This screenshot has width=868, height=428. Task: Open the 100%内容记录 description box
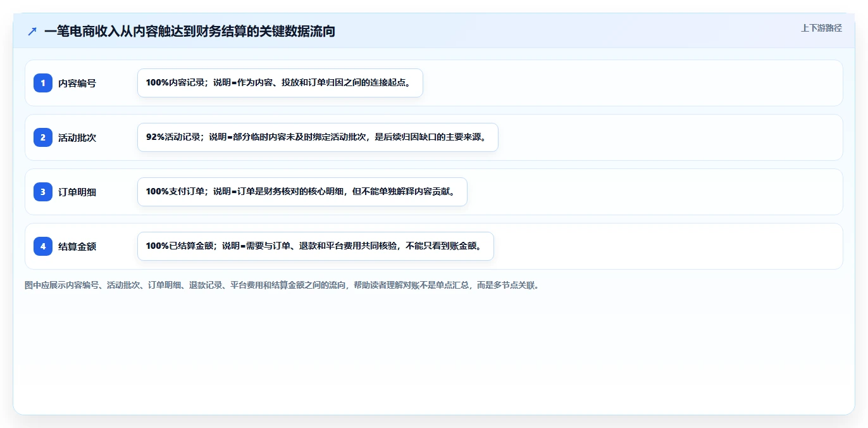[280, 83]
